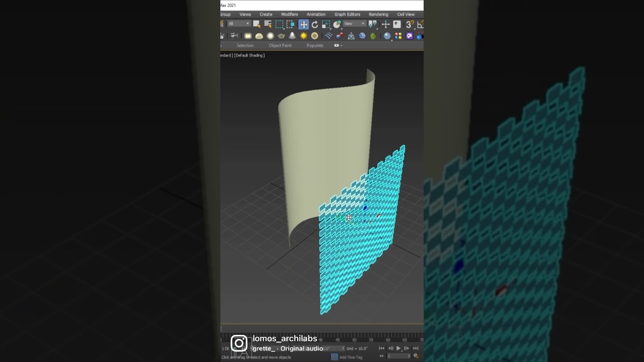
Task: Go to the start frame
Action: pyautogui.click(x=381, y=348)
